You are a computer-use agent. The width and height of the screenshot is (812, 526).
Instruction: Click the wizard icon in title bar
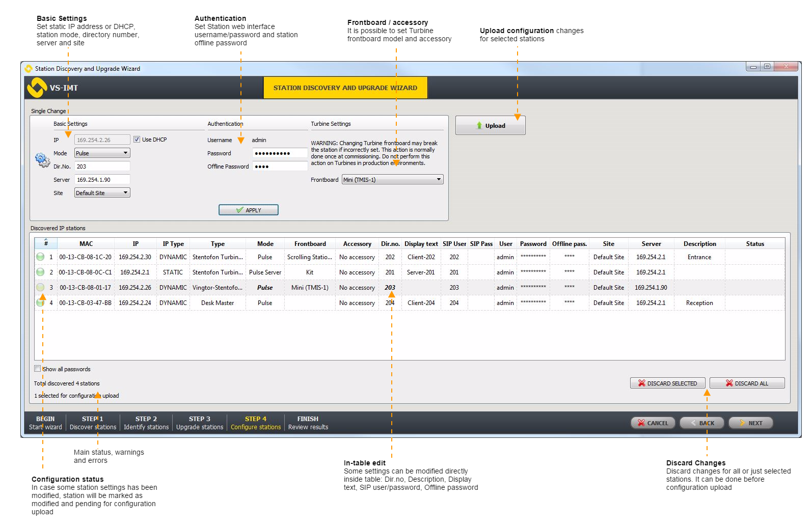click(29, 69)
